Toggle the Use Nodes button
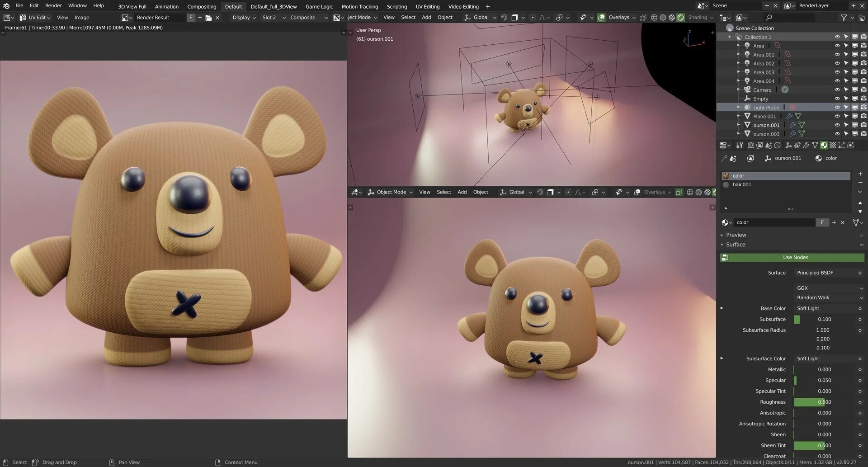 pos(792,257)
